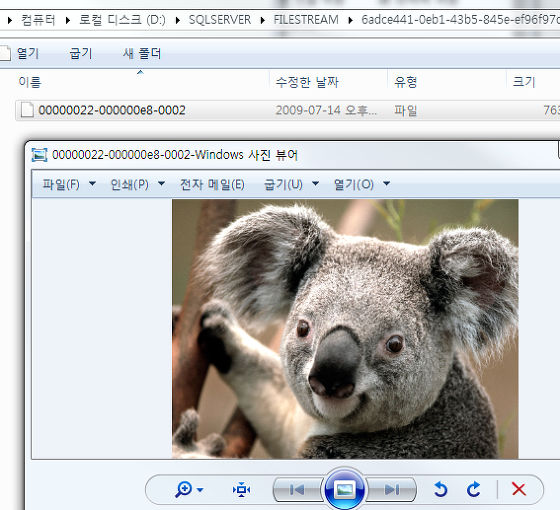Click the koala image in the viewer

coord(345,329)
